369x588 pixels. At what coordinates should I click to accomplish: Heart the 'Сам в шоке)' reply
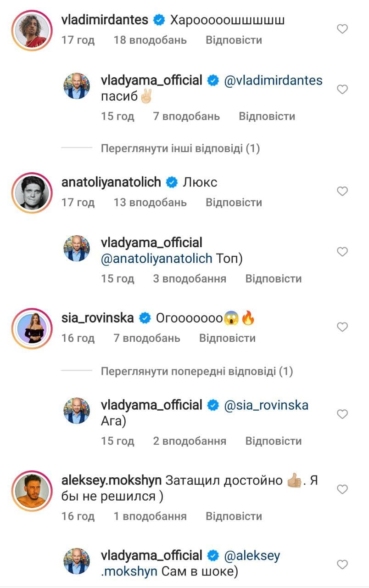pos(342,565)
